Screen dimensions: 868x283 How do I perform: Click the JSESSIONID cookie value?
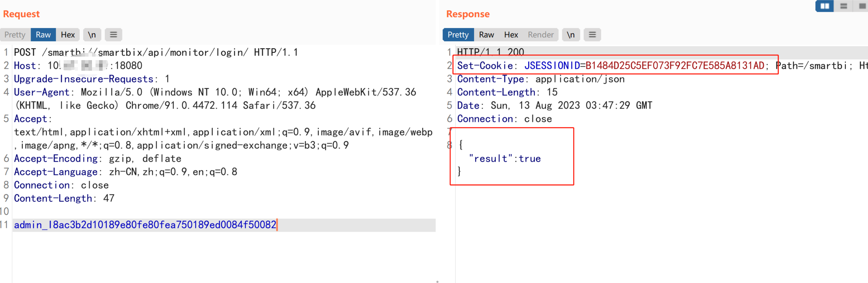[675, 66]
